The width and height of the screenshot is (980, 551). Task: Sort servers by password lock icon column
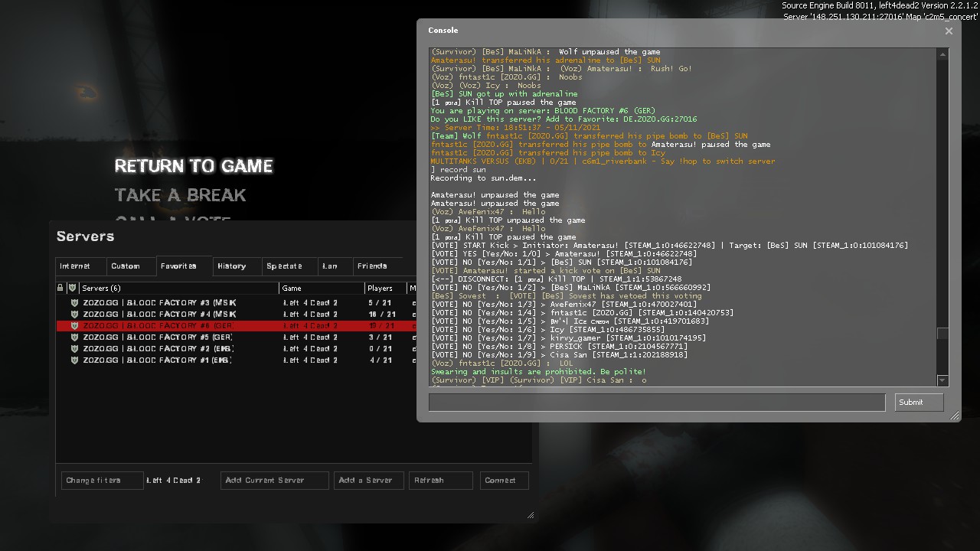[x=60, y=289]
